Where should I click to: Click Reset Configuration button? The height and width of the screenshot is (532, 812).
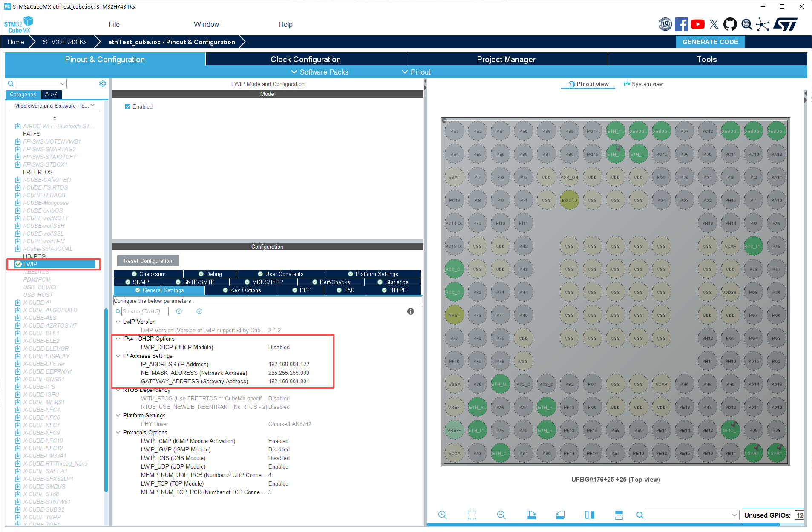tap(148, 261)
